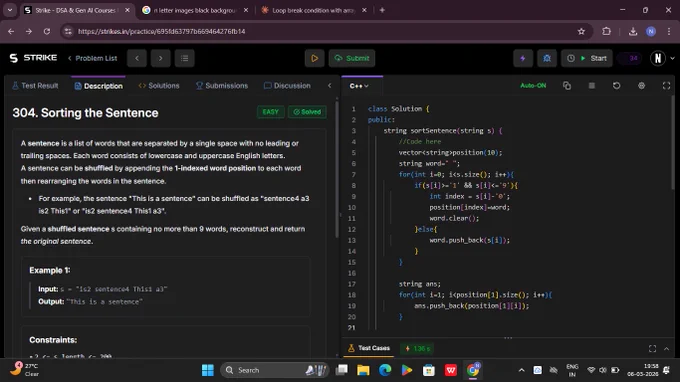680x382 pixels.
Task: Open the tab search dropdown
Action: 10,10
